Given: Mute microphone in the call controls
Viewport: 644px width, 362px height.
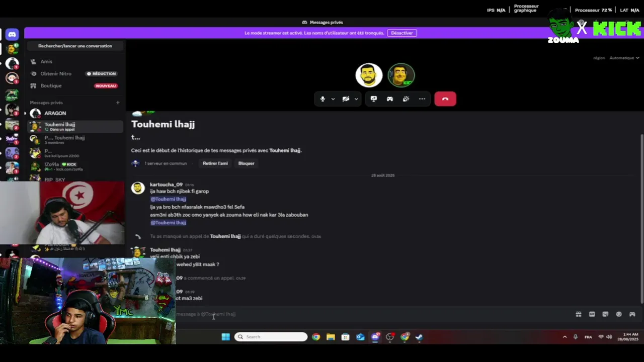Looking at the screenshot, I should [323, 99].
